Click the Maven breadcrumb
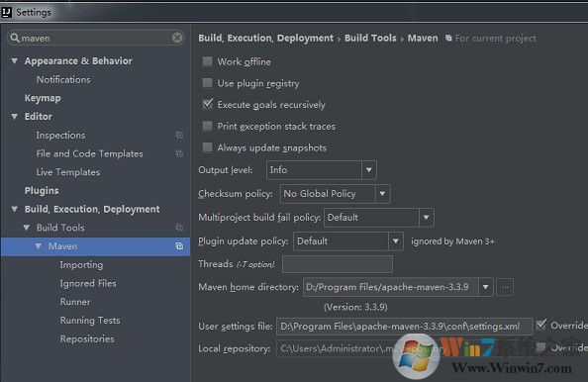The height and width of the screenshot is (382, 588). (423, 39)
